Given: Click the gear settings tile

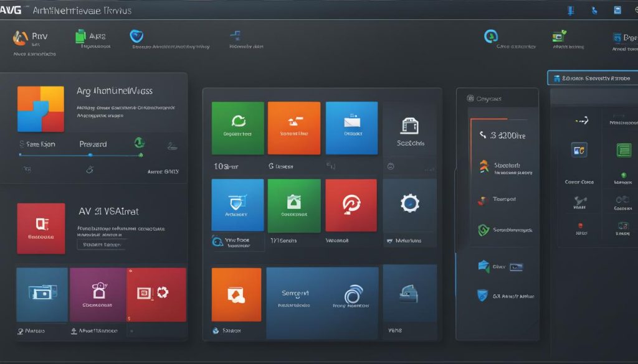Looking at the screenshot, I should click(409, 205).
